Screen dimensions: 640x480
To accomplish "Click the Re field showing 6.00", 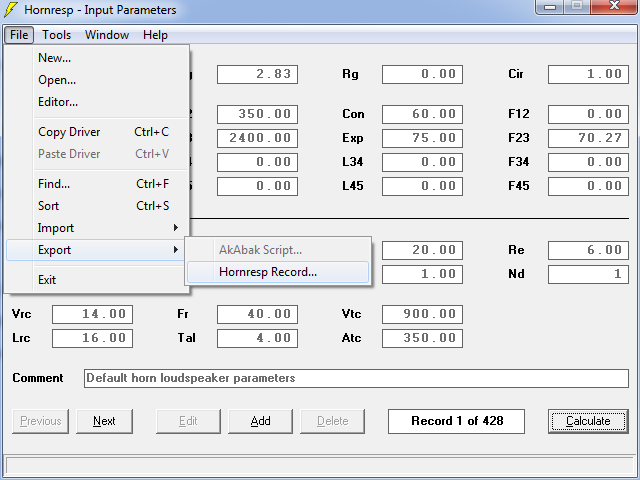I will point(588,250).
